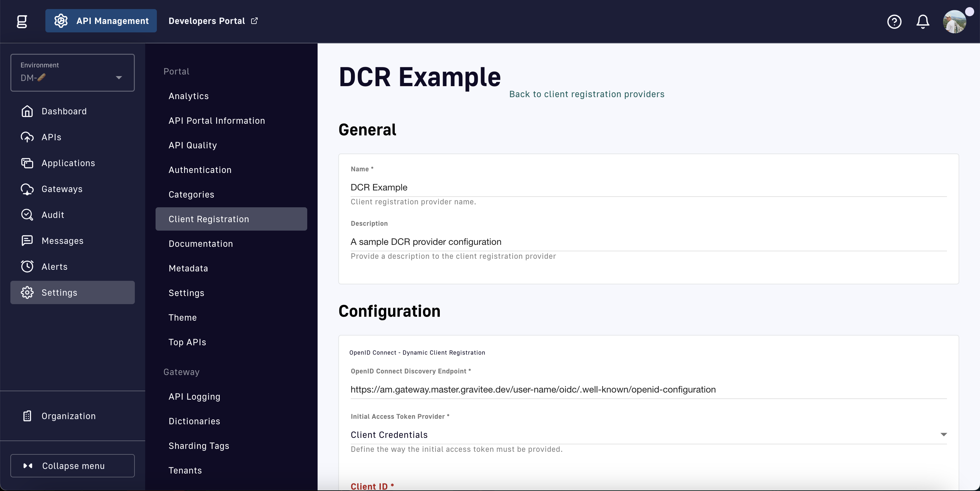Open the user avatar menu
Screen dimensions: 980x491
coord(954,22)
